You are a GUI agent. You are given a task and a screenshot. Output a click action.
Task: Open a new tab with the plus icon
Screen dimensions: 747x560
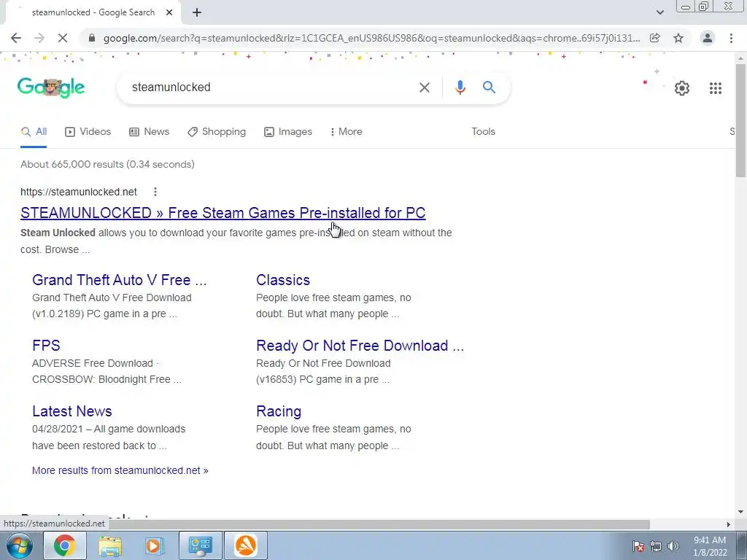(197, 13)
